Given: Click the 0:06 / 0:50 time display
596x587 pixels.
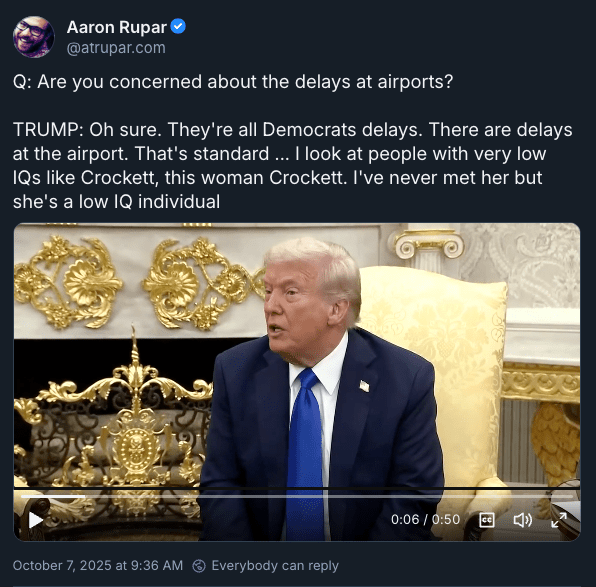Looking at the screenshot, I should (x=425, y=519).
